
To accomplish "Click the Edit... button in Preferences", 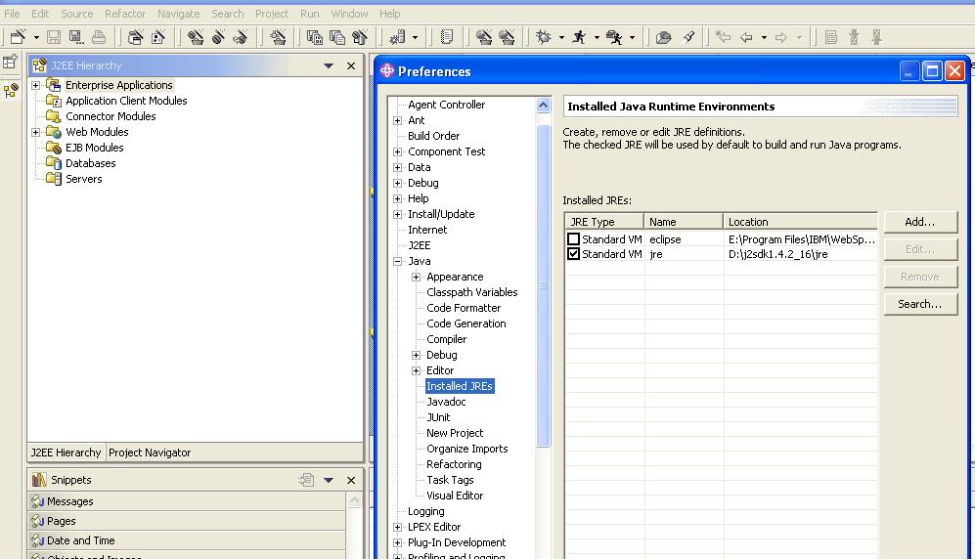I will (x=920, y=249).
